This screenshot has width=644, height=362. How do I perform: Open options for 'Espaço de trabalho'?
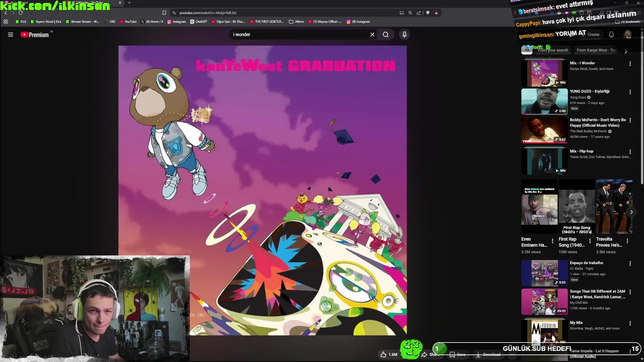630,263
